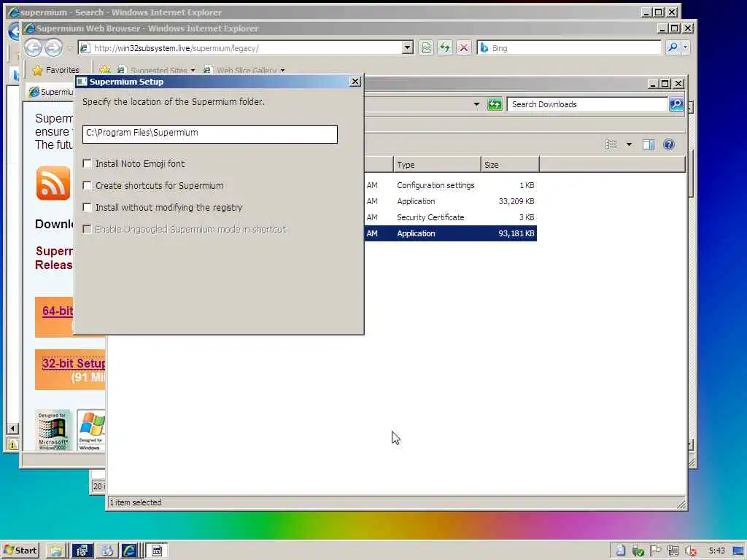747x560 pixels.
Task: Open Internet Explorer from the taskbar
Action: tap(130, 551)
